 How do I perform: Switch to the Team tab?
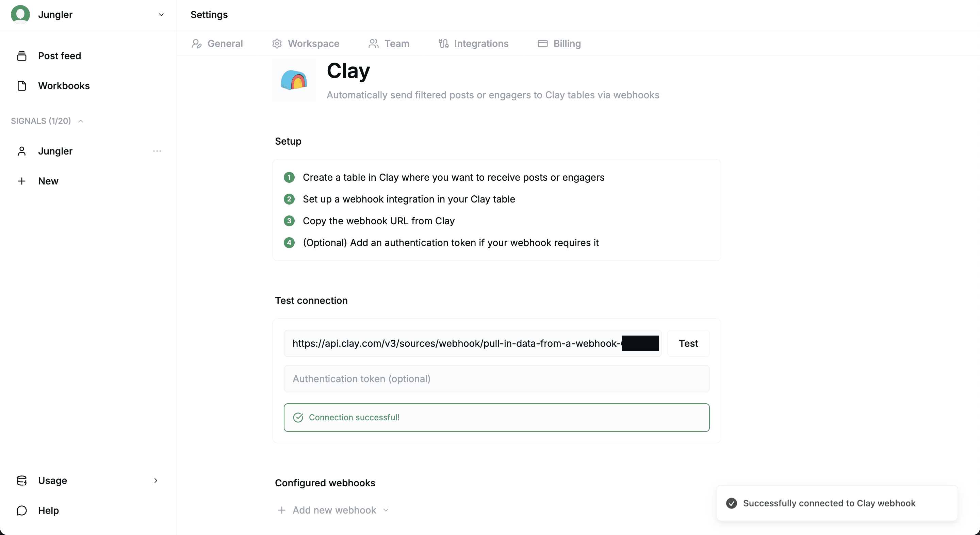(x=396, y=44)
